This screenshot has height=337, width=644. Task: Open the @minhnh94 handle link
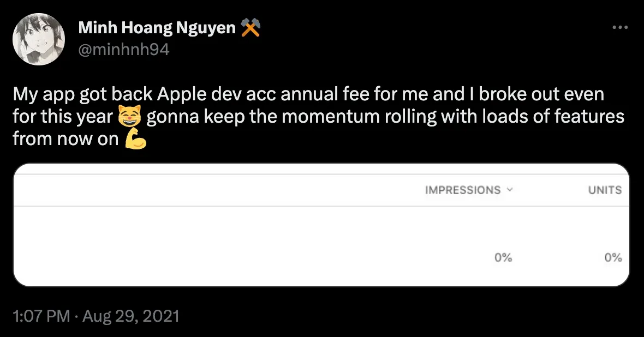click(x=124, y=49)
